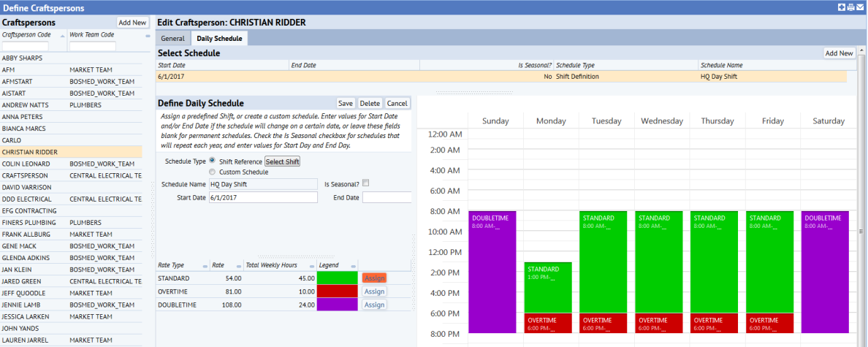Click the email envelope icon
Screen dimensions: 868x347
point(859,7)
